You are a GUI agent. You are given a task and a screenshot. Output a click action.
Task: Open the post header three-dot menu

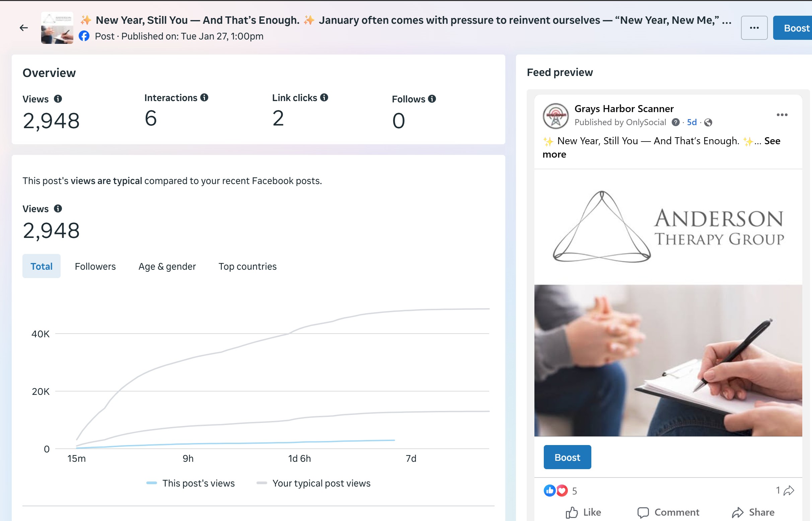point(754,28)
